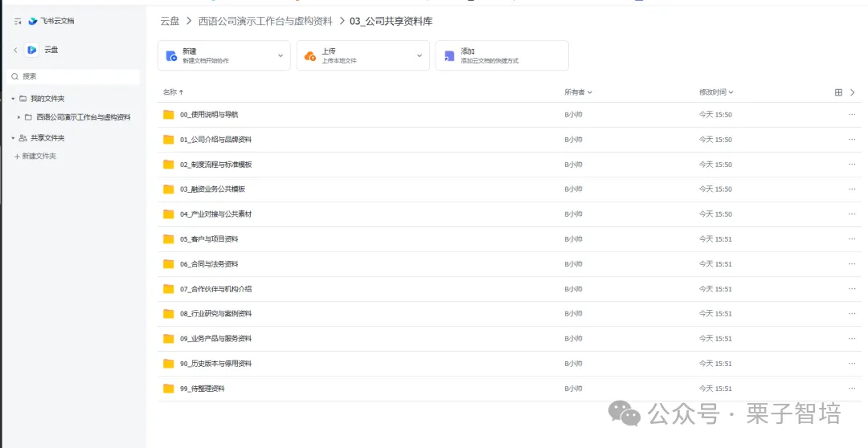Switch to grid view icon
The image size is (868, 448).
pyautogui.click(x=838, y=92)
